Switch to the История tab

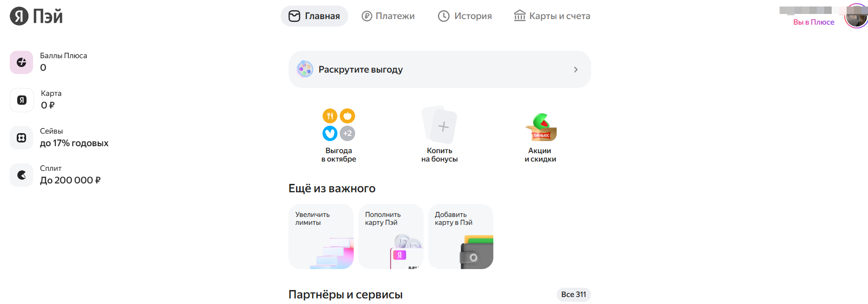pos(465,16)
